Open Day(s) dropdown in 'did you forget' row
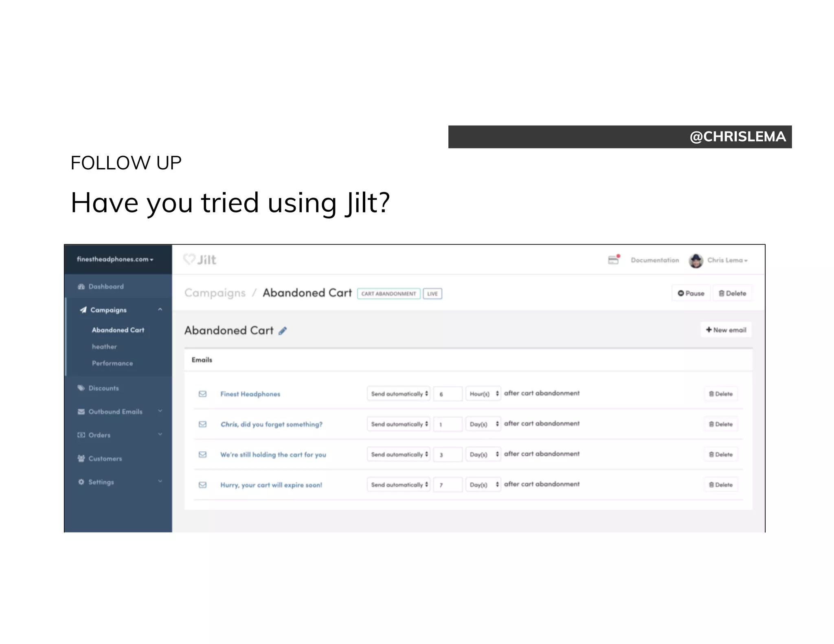 click(x=483, y=424)
